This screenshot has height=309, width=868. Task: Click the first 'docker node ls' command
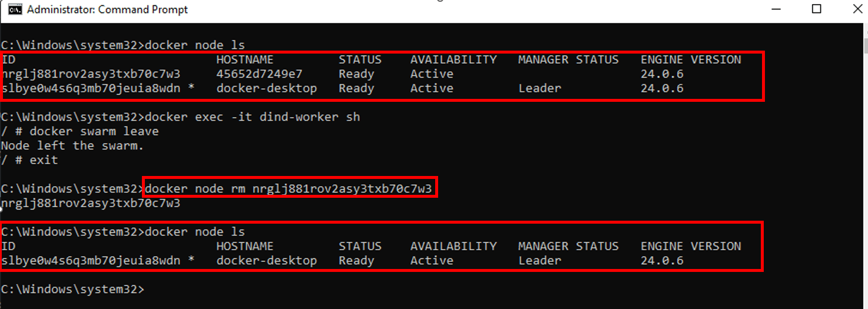(x=195, y=45)
